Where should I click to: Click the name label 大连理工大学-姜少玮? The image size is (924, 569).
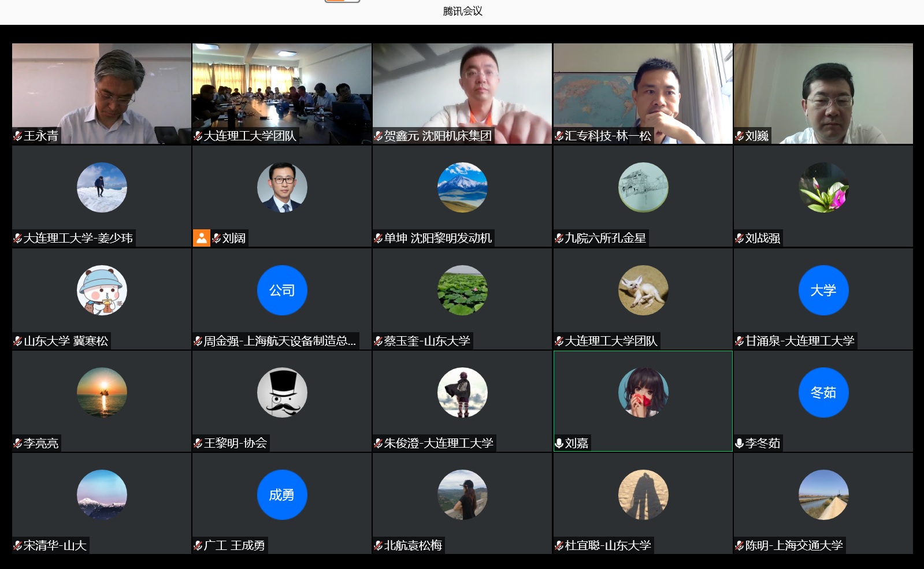tap(78, 238)
